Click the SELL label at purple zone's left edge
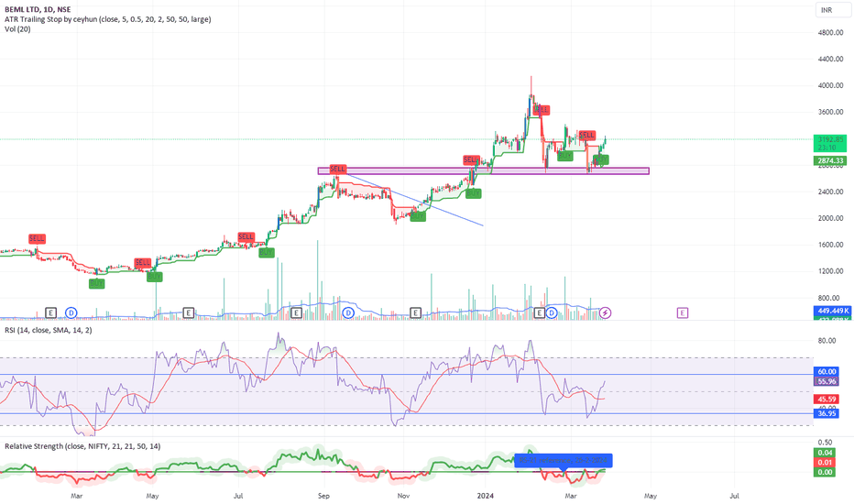Viewport: 854px width, 504px height. click(338, 169)
